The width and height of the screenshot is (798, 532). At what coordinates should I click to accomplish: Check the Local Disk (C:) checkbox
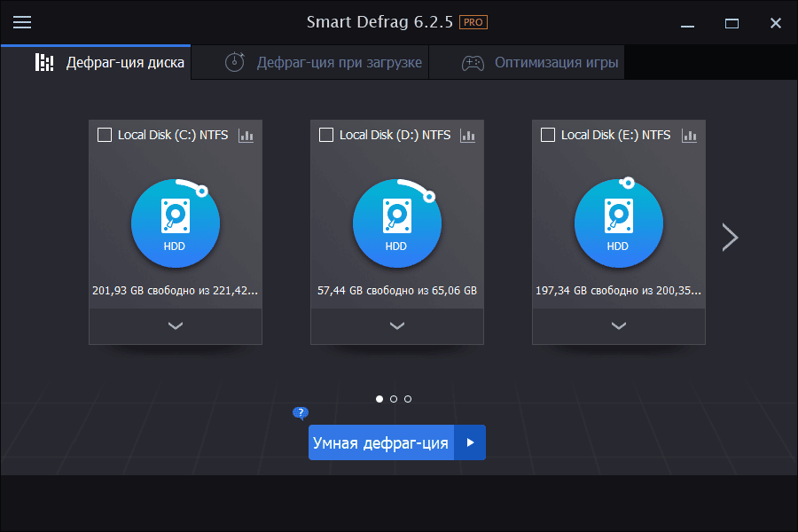pos(105,135)
